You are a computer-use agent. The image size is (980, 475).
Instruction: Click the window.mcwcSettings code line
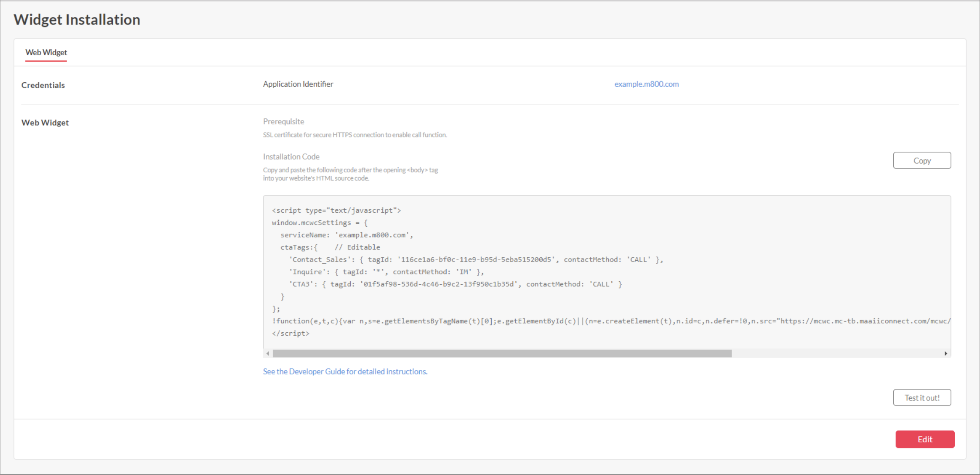(320, 222)
